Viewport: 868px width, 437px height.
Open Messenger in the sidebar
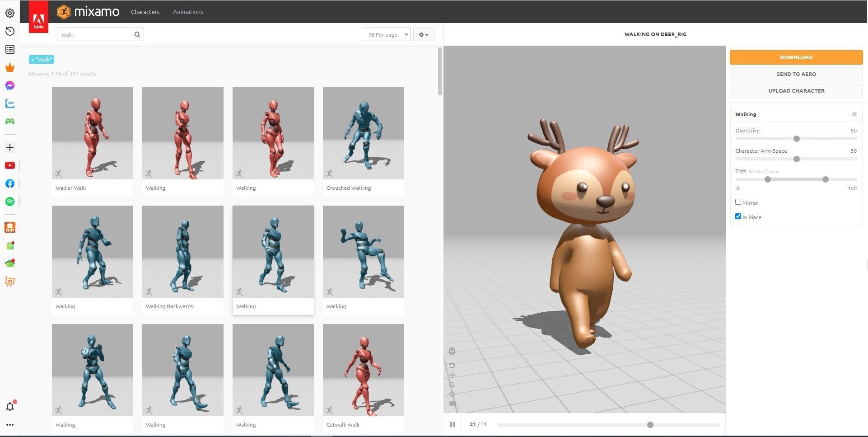click(x=10, y=85)
